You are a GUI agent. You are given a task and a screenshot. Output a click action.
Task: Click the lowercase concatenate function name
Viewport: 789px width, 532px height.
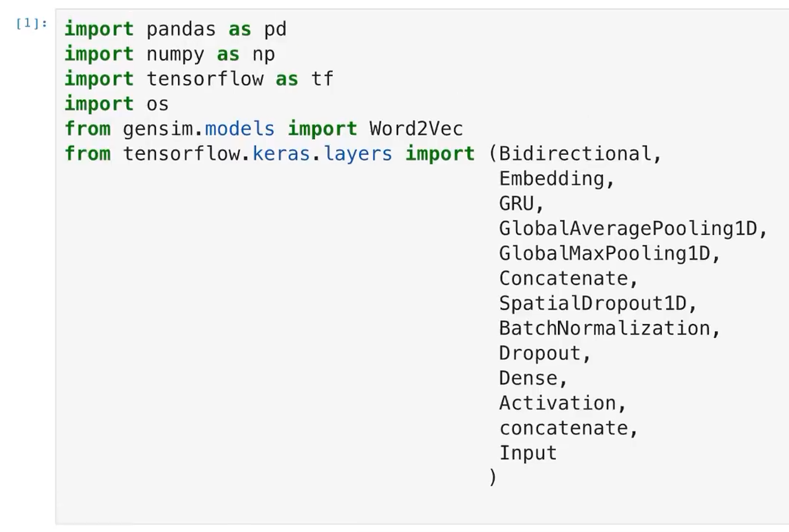[563, 428]
